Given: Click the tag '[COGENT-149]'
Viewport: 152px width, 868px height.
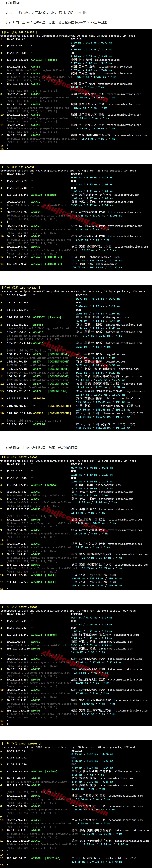Looking at the screenshot, I should [x=58, y=391].
